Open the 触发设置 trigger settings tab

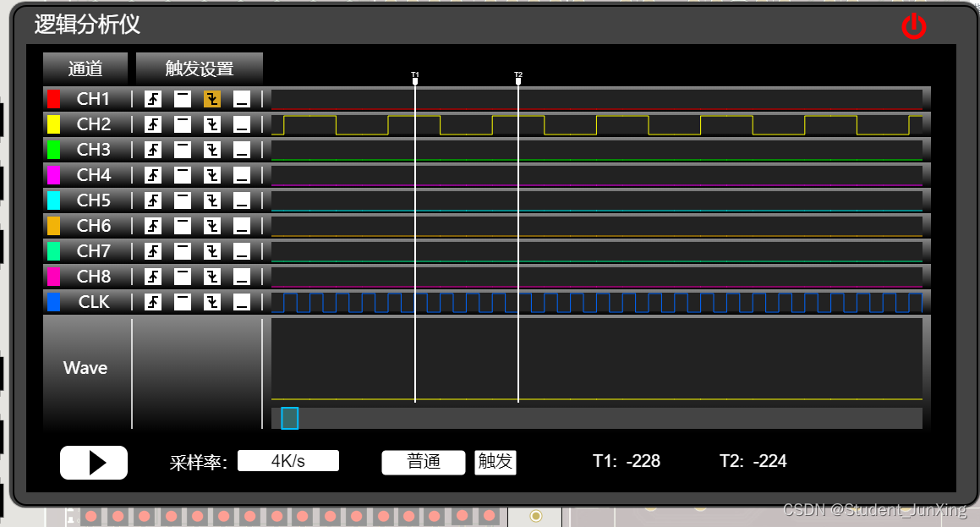200,69
